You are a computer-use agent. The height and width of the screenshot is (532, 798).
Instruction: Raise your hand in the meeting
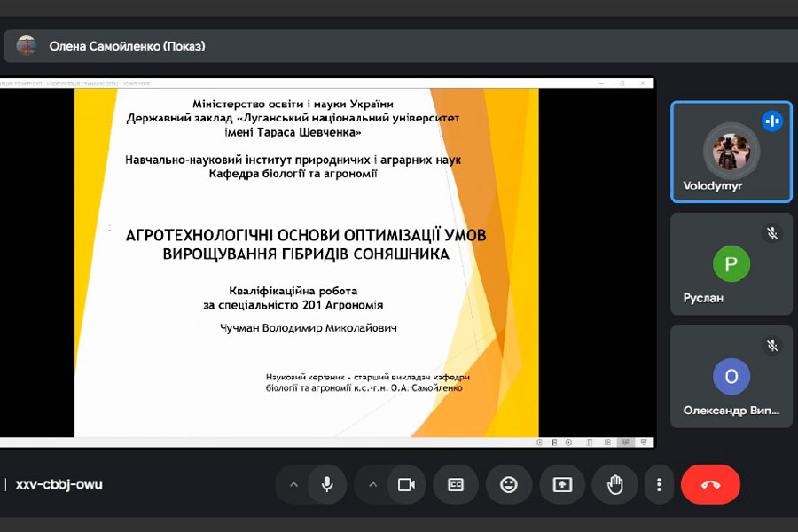pyautogui.click(x=615, y=484)
